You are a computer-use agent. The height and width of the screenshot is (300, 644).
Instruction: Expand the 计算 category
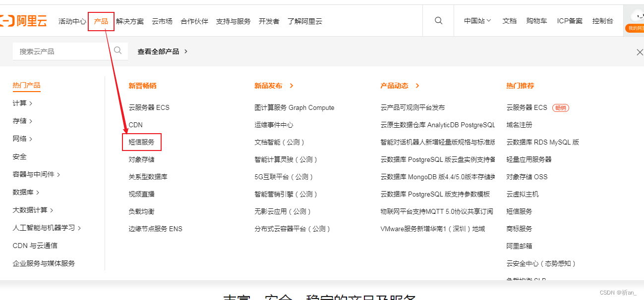click(22, 103)
